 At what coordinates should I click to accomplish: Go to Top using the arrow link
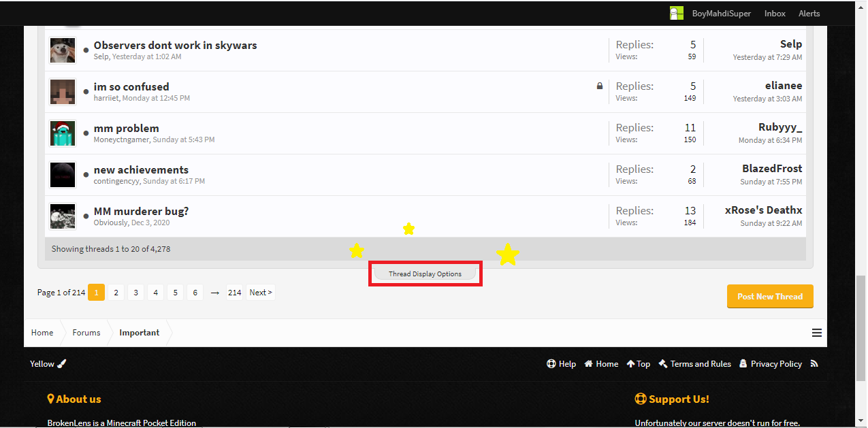638,364
